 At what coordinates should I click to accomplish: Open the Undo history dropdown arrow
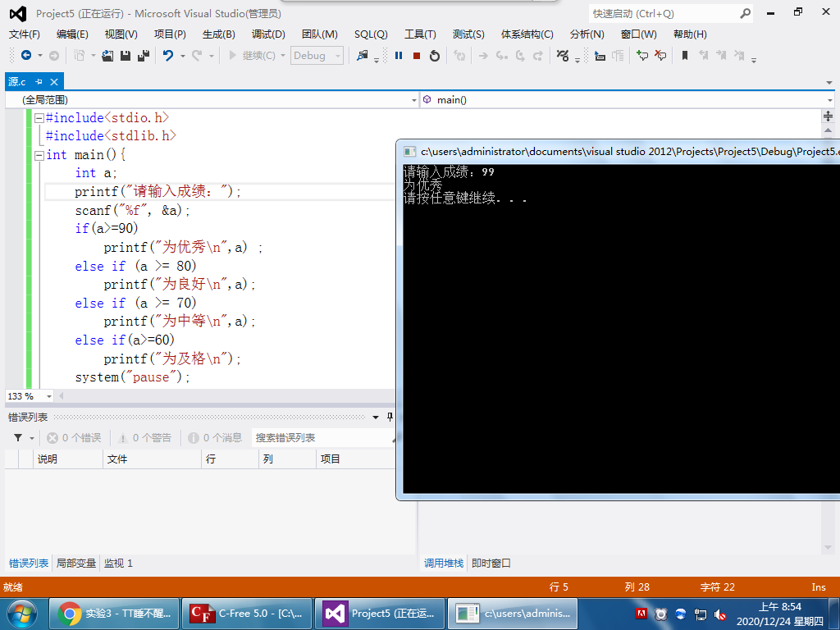182,55
